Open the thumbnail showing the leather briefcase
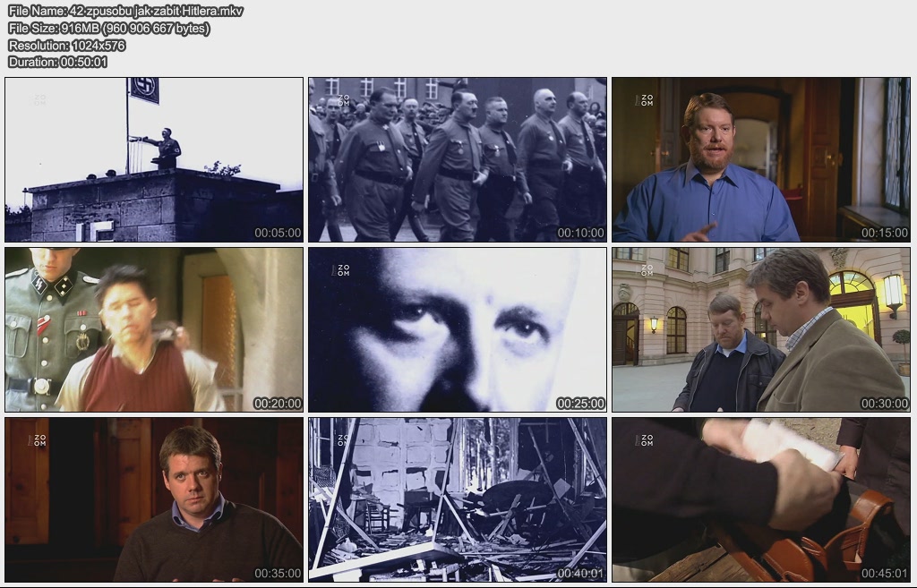This screenshot has width=917, height=588. (x=760, y=499)
